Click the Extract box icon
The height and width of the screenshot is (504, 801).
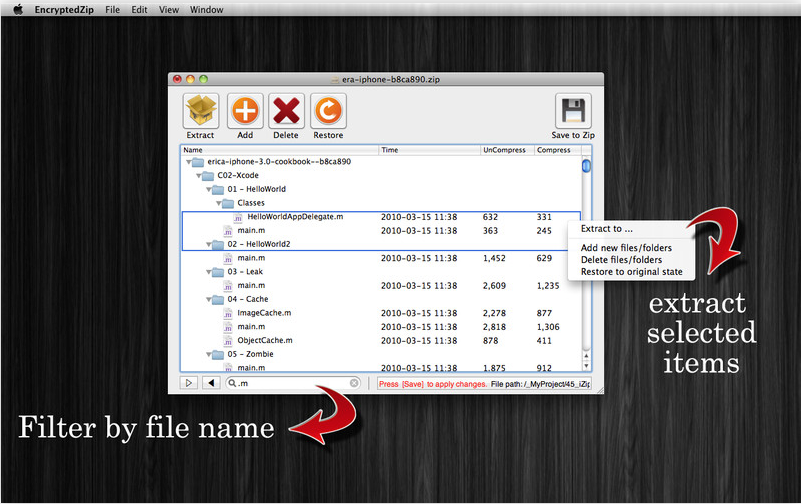coord(201,111)
